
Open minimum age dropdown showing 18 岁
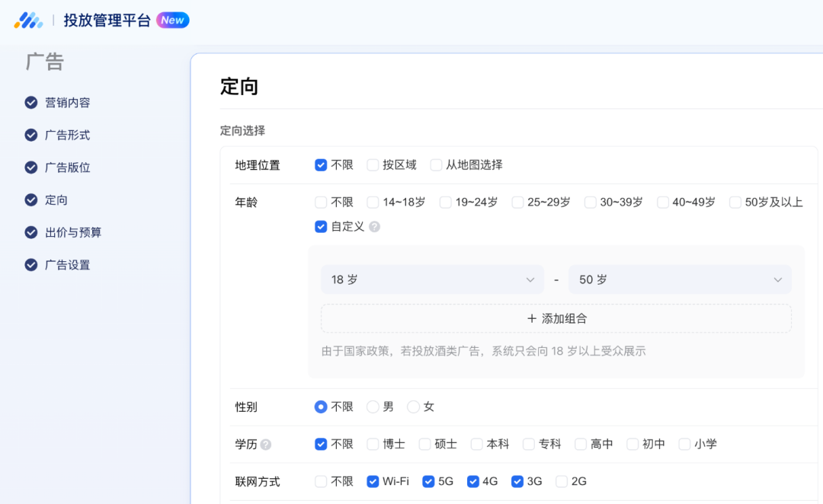[433, 279]
